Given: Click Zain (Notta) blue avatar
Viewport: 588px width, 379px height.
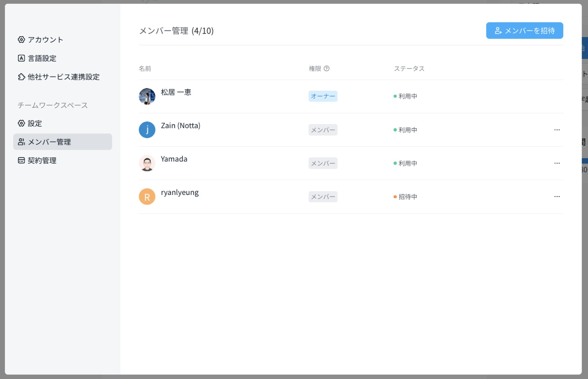Looking at the screenshot, I should [147, 130].
